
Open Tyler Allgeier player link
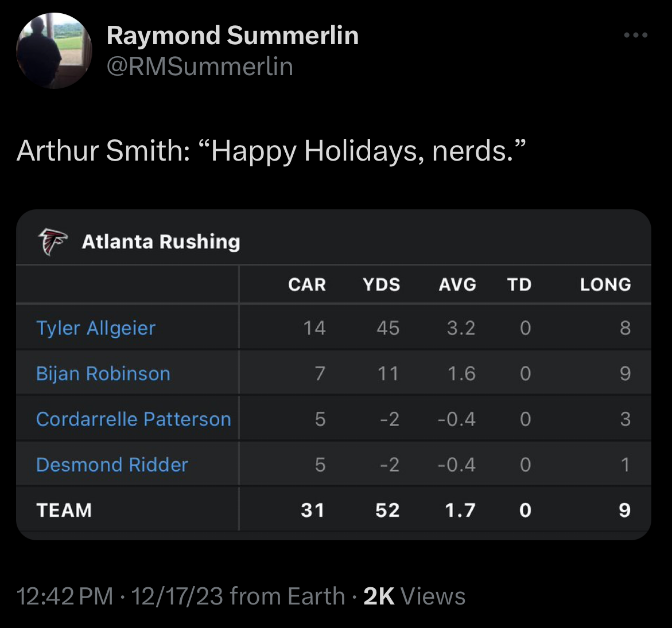(96, 328)
